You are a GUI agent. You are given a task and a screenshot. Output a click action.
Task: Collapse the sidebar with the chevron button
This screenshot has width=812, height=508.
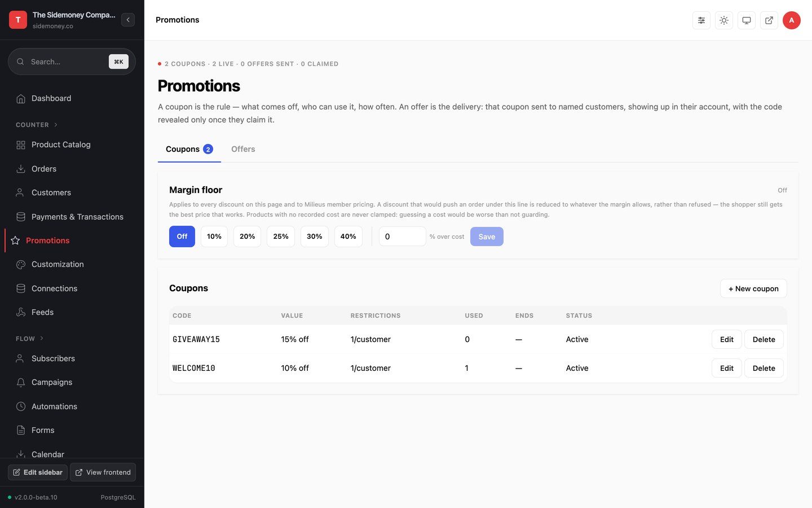[128, 20]
